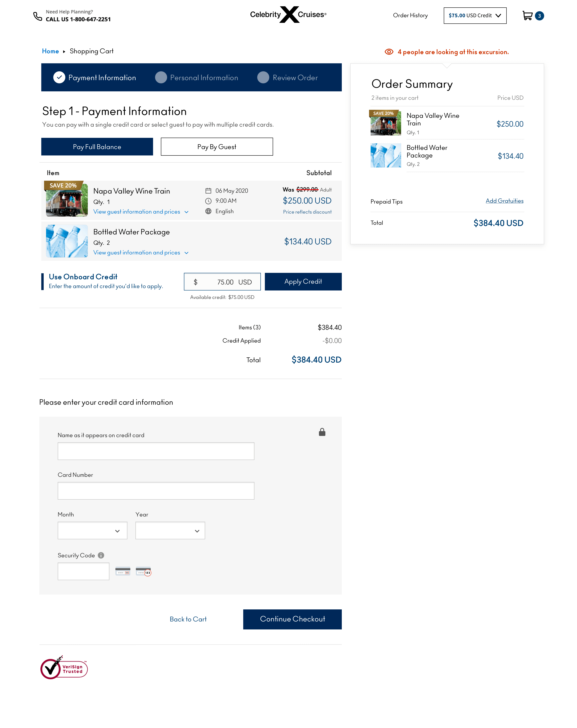Viewport: 577px width, 728px height.
Task: Go to the Review Order step
Action: tap(287, 77)
